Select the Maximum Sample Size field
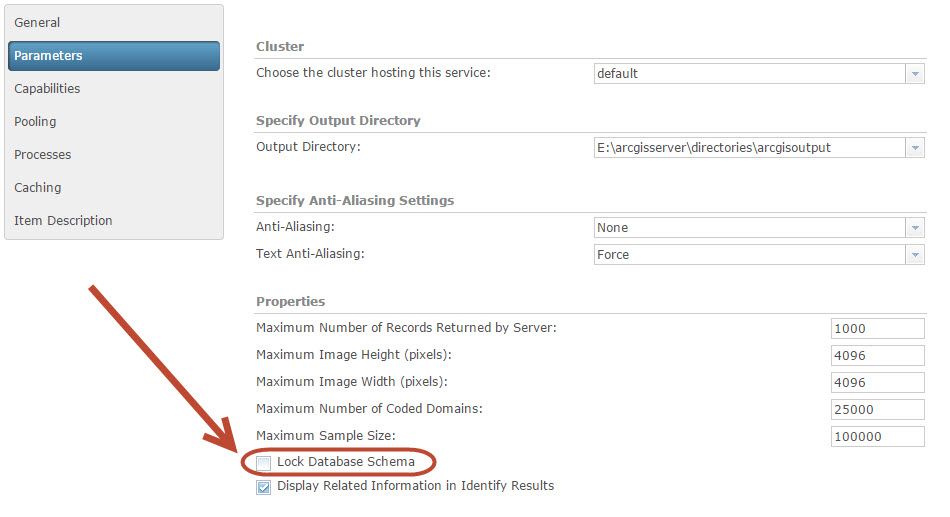Image resolution: width=950 pixels, height=517 pixels. (x=877, y=437)
